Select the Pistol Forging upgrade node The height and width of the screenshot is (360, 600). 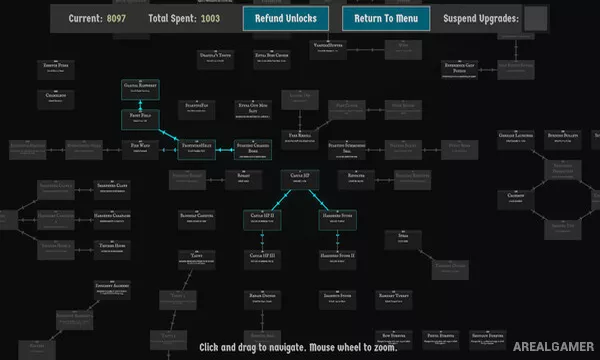(440, 340)
